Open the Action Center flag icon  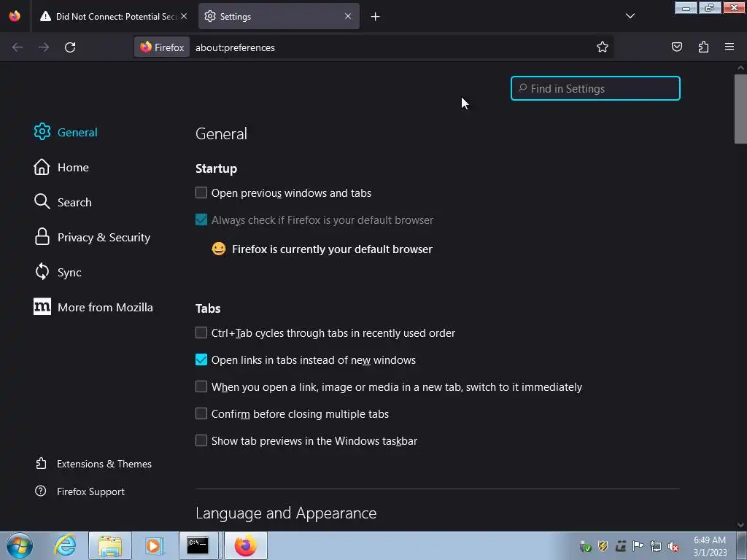coord(638,545)
